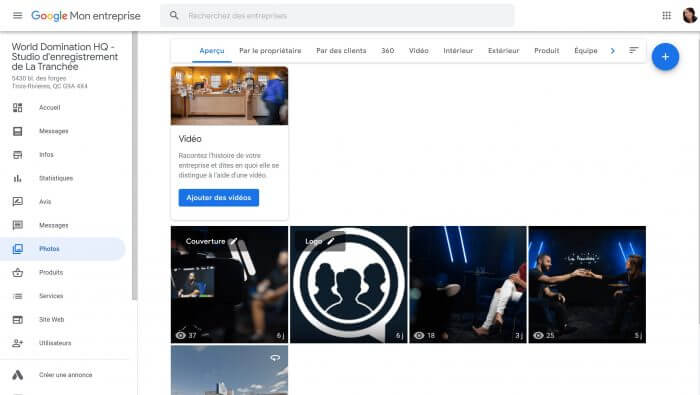The height and width of the screenshot is (395, 700).
Task: Click the views eye icon showing 37
Action: point(181,335)
